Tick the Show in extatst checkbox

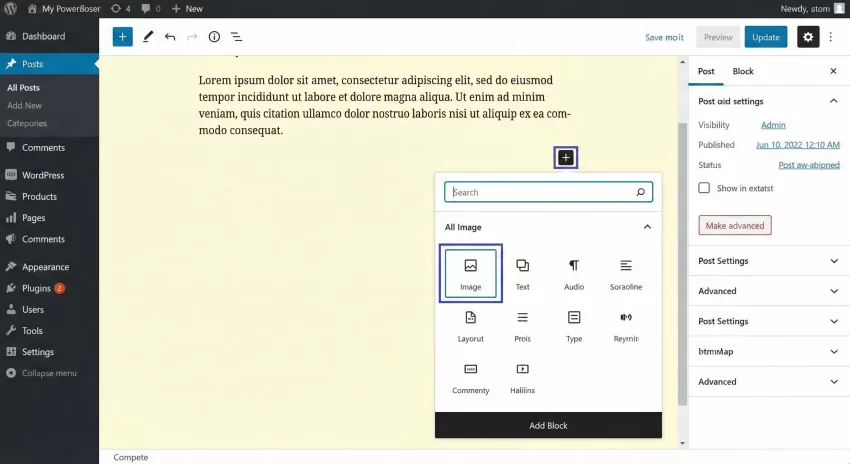coord(704,188)
